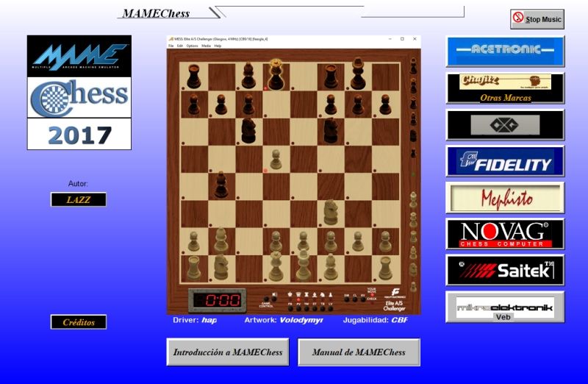Click the LAZZ author button

pos(79,199)
